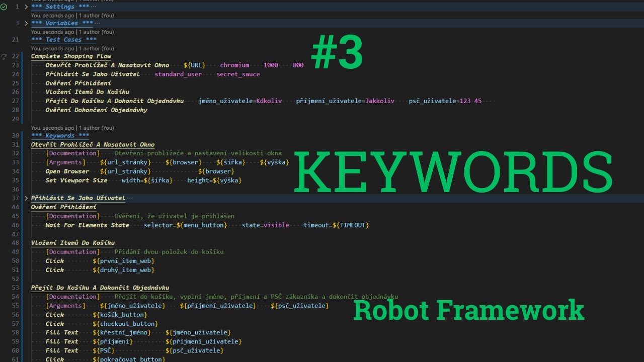
Task: Click line number 45 in the gutter
Action: (15, 216)
